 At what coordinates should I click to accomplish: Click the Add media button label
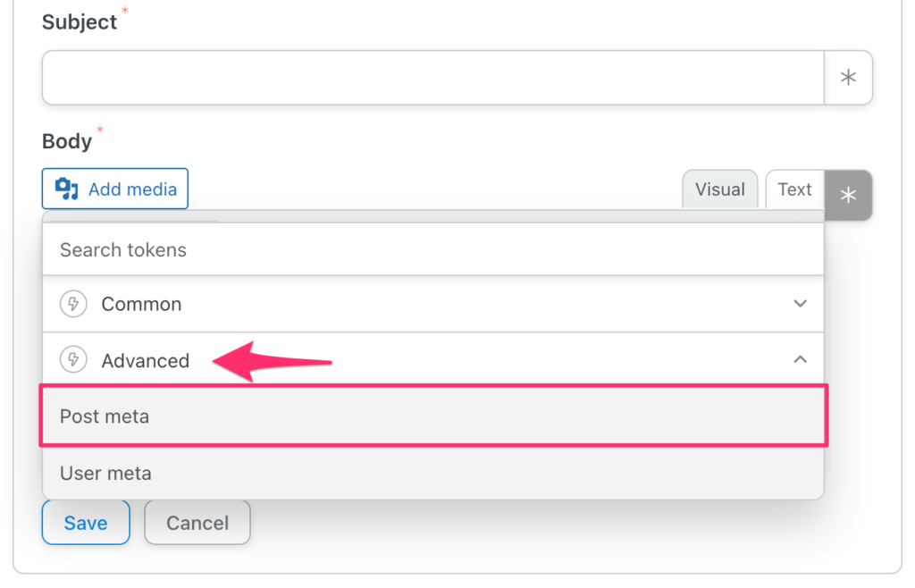[x=132, y=189]
